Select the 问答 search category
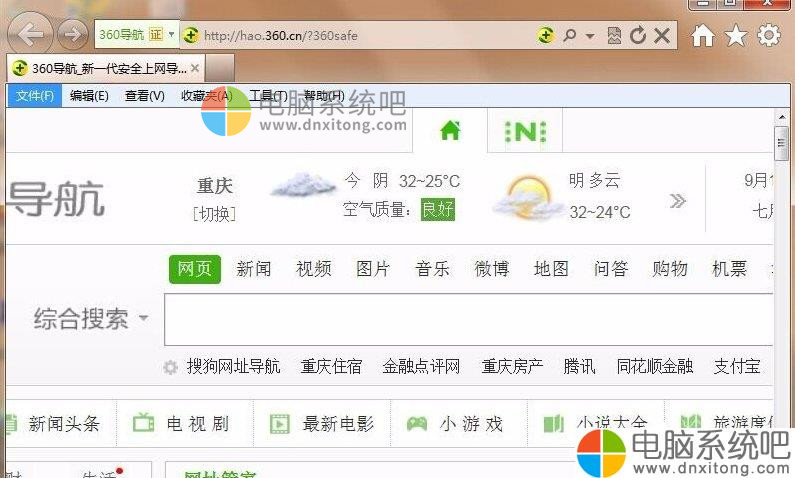 611,269
